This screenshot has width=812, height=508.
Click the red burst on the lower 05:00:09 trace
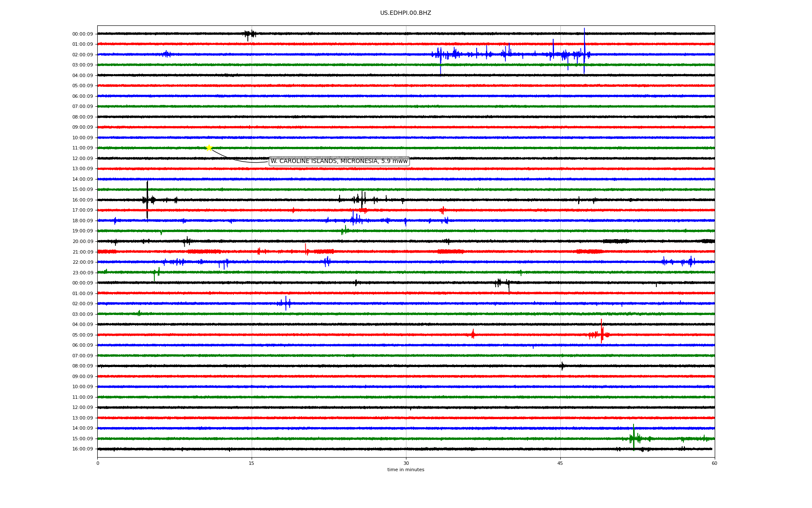(601, 334)
